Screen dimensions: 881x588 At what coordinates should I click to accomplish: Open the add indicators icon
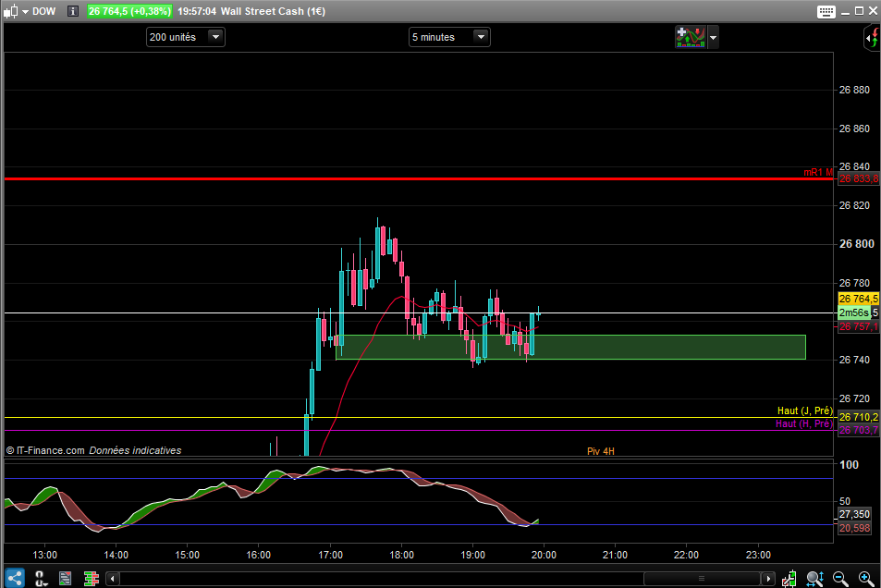(x=690, y=37)
